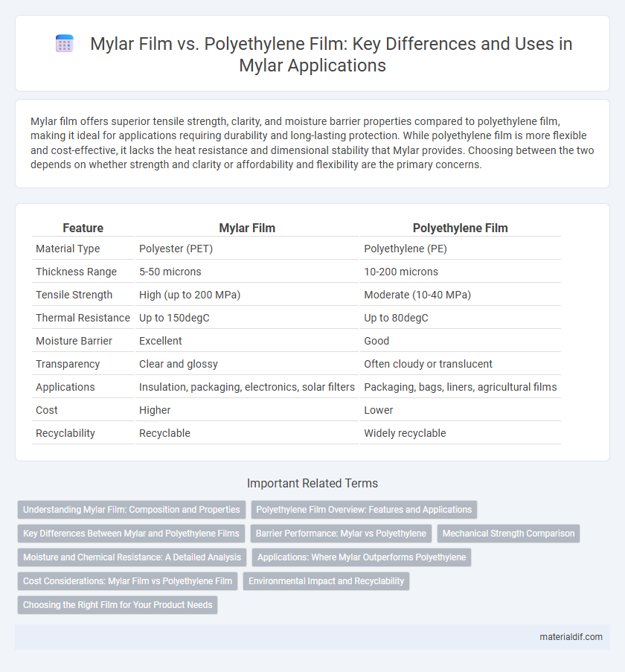625x672 pixels.
Task: Open 'Barrier Performance: Mylar vs Polyethylene' tag
Action: (341, 534)
